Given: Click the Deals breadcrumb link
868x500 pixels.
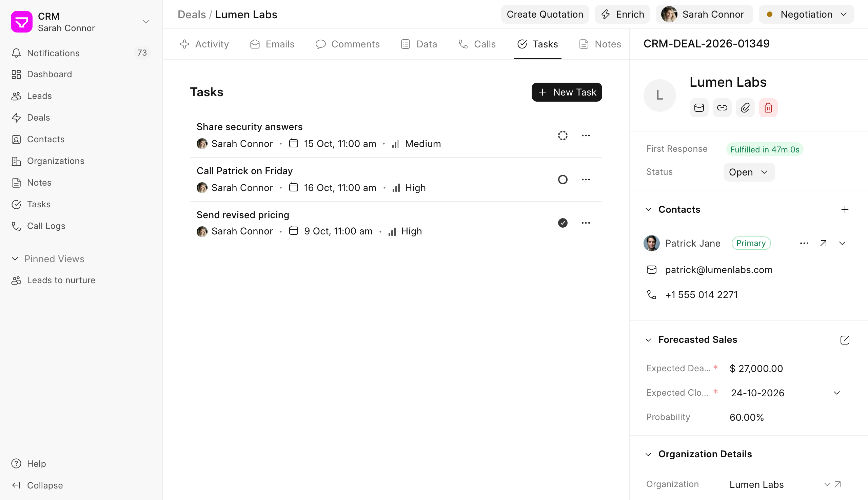Looking at the screenshot, I should pyautogui.click(x=191, y=15).
